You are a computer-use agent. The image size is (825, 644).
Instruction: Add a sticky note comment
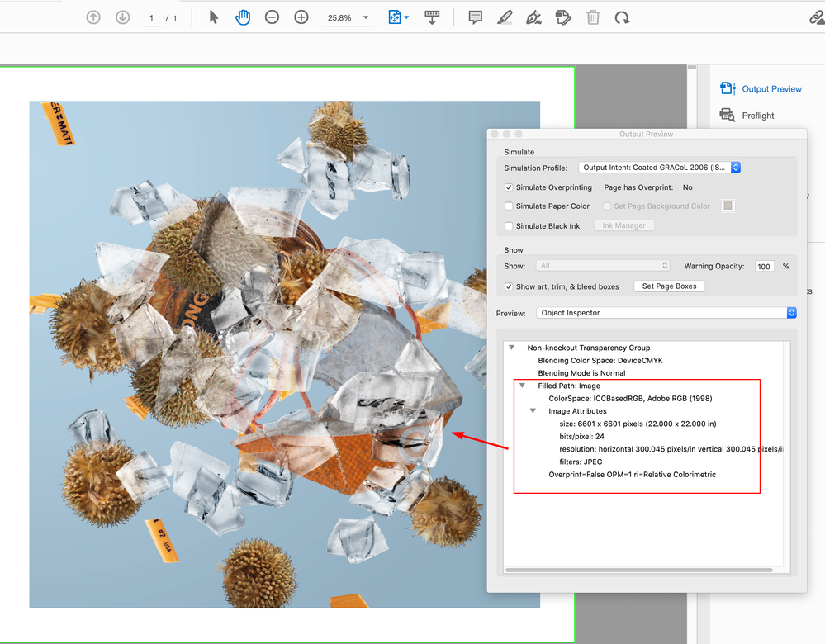click(x=476, y=17)
